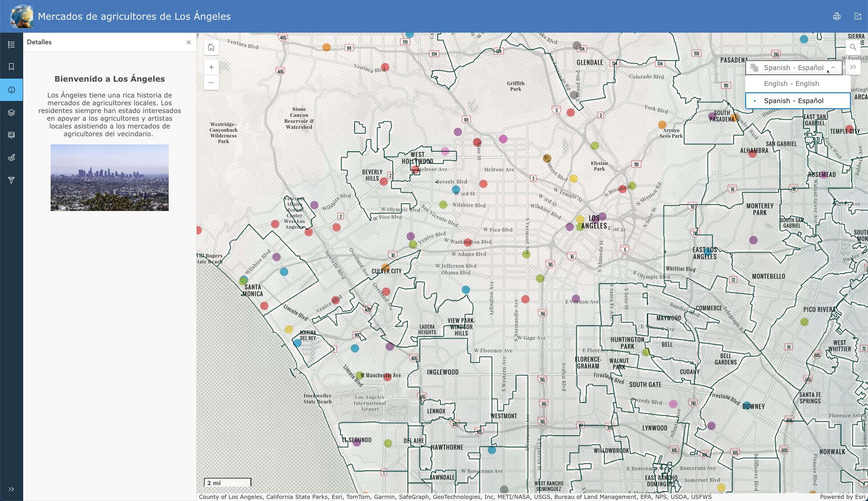Open the Layers icon in sidebar
The height and width of the screenshot is (501, 868).
click(12, 113)
